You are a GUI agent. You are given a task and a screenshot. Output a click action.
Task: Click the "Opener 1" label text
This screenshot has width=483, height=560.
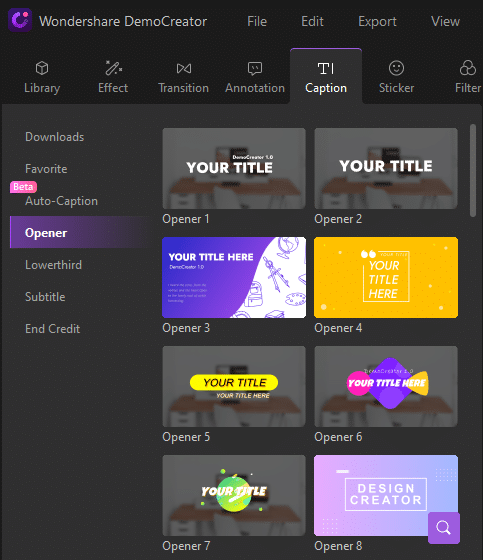(186, 219)
